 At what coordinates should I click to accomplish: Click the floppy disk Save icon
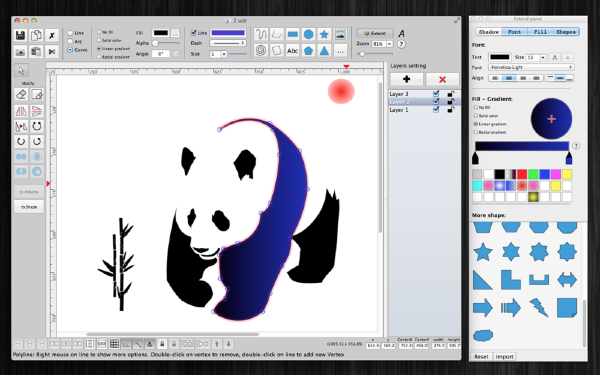coord(21,36)
